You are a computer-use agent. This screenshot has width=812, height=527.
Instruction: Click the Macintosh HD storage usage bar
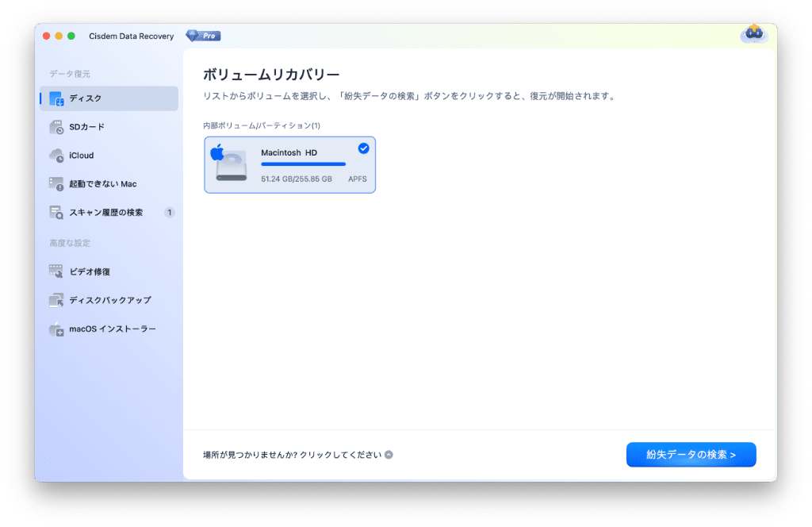pos(303,164)
